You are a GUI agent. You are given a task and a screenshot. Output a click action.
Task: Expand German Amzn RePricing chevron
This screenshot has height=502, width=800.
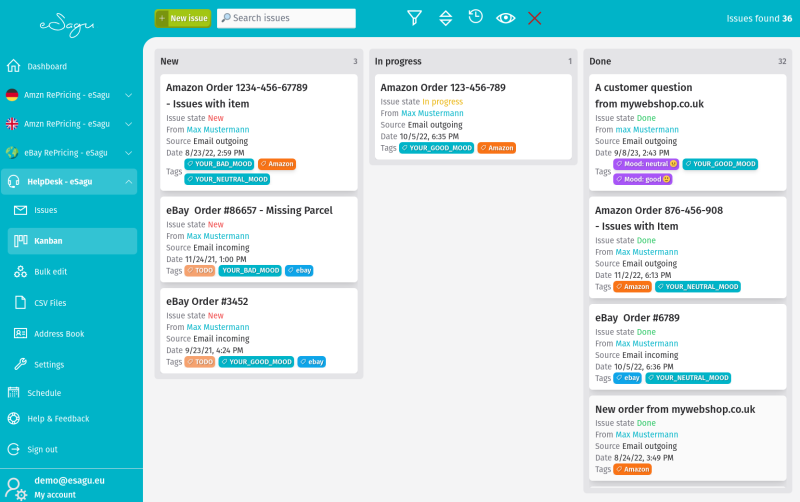129,95
